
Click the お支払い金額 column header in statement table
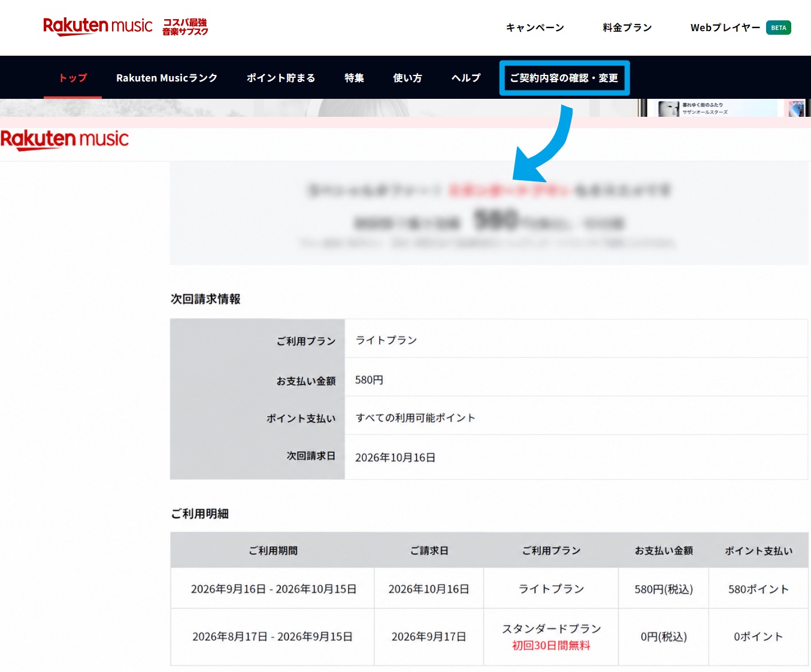point(664,550)
